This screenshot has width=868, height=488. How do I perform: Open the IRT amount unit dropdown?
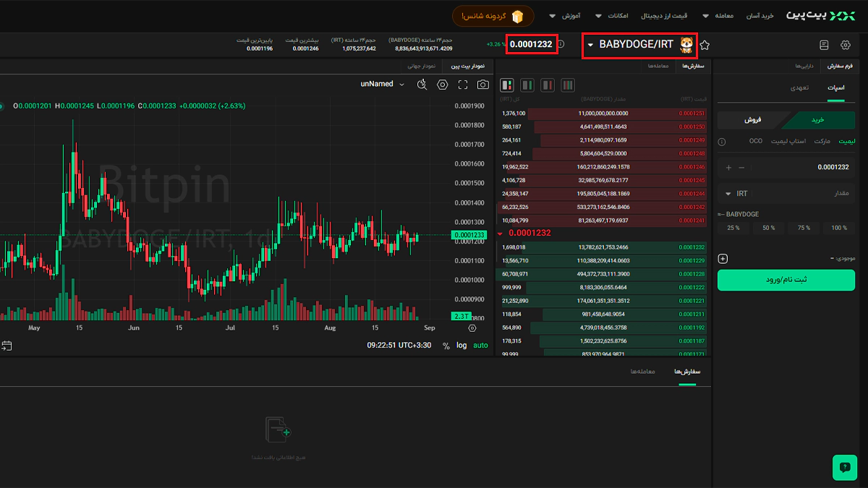(x=737, y=194)
